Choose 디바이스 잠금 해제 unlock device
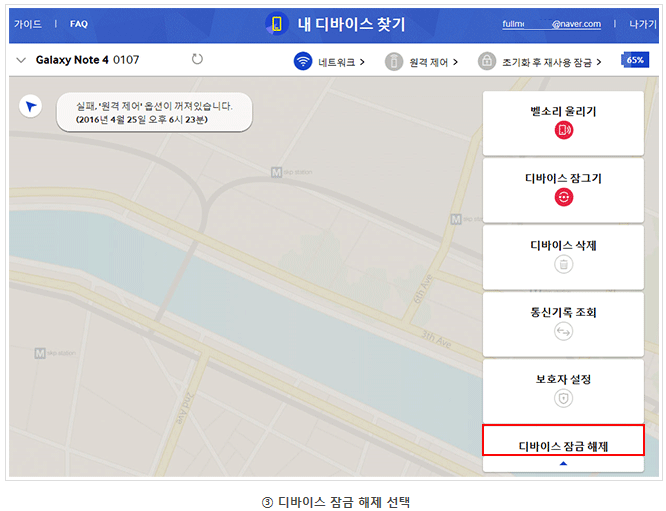666x511 pixels. pyautogui.click(x=563, y=440)
